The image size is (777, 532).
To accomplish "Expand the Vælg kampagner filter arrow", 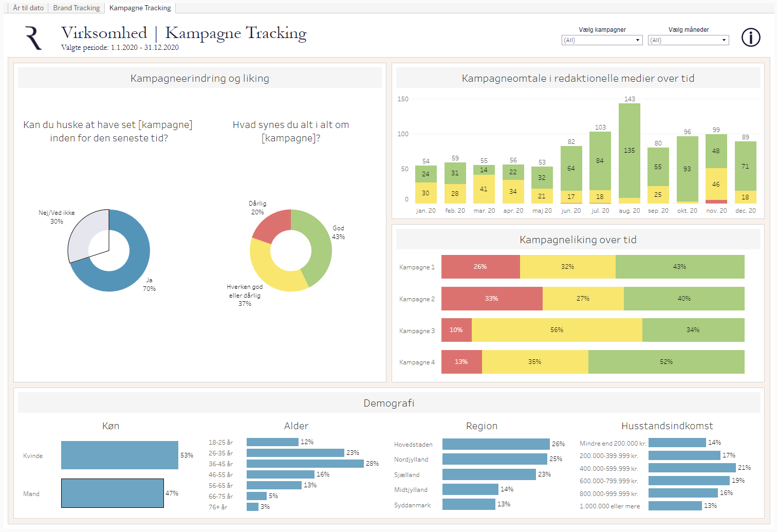I will tap(638, 40).
